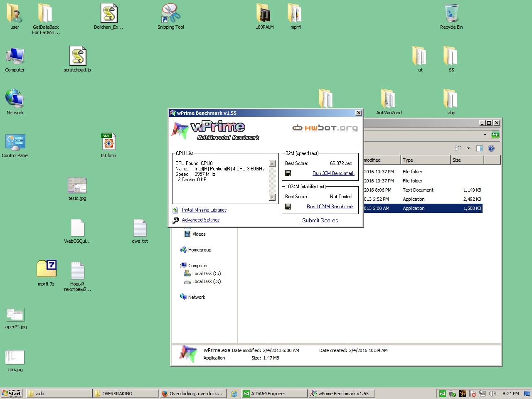Click the icon beside Install Missing Libraries
Viewport: 532px width, 399px height.
[x=175, y=210]
